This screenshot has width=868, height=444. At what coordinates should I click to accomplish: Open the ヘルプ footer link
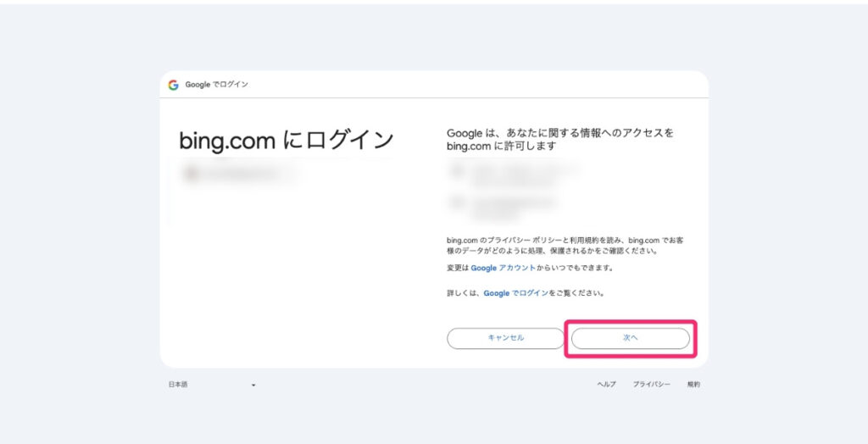pyautogui.click(x=606, y=384)
